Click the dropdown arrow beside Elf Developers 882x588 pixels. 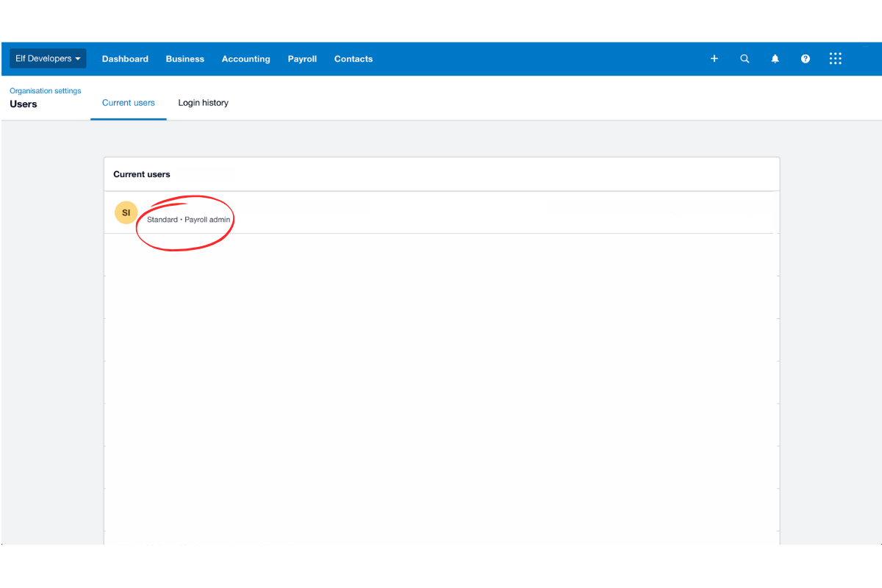click(x=78, y=59)
